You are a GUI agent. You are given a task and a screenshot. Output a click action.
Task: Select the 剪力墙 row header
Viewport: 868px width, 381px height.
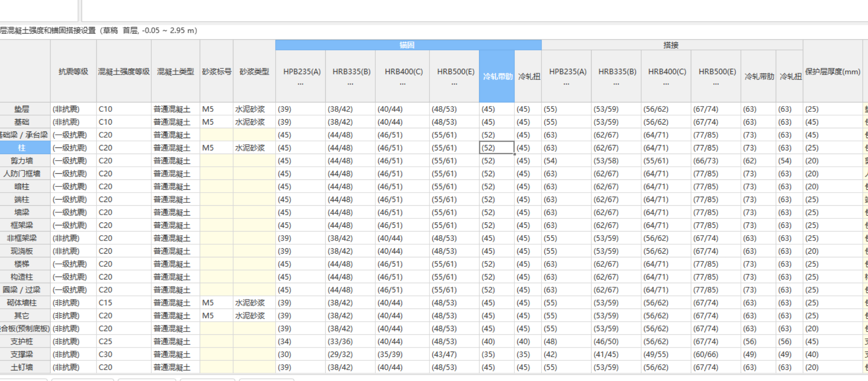coord(25,161)
